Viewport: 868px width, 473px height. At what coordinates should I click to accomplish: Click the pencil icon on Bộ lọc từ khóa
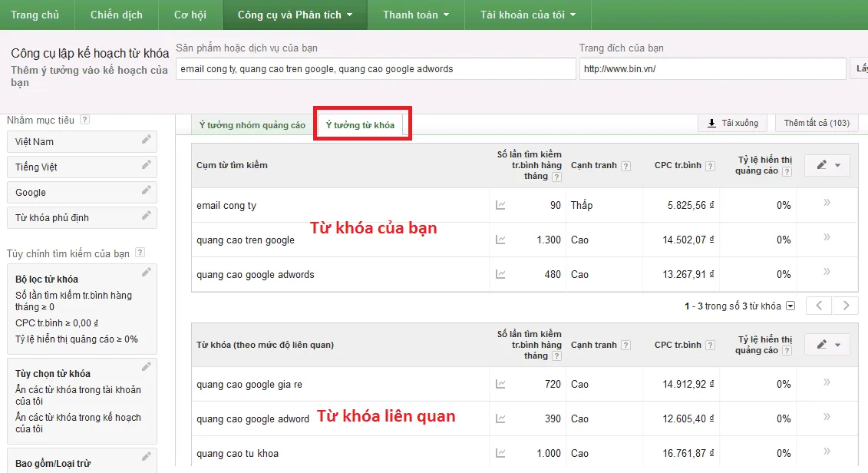tap(146, 271)
